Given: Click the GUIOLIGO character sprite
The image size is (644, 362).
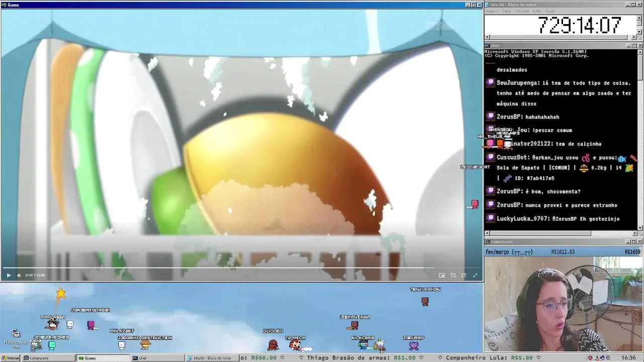Looking at the screenshot, I should coord(273,344).
